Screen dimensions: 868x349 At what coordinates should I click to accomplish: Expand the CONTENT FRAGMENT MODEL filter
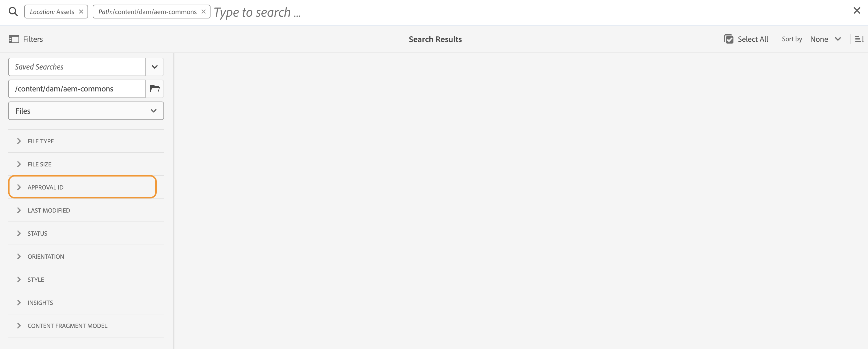[86, 325]
